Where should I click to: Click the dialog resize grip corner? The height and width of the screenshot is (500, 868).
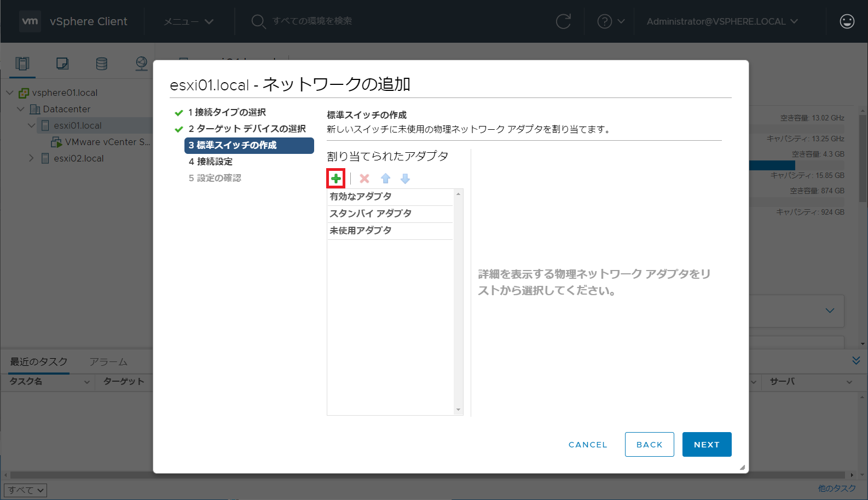(x=742, y=467)
